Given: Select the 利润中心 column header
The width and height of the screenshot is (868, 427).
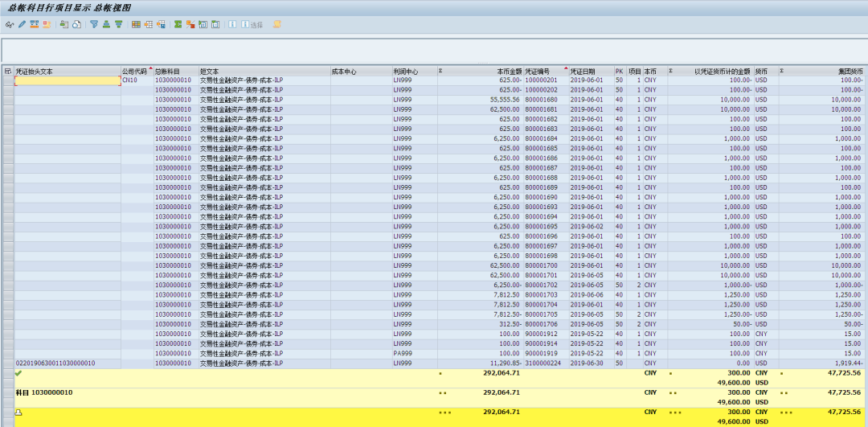Looking at the screenshot, I should 415,72.
